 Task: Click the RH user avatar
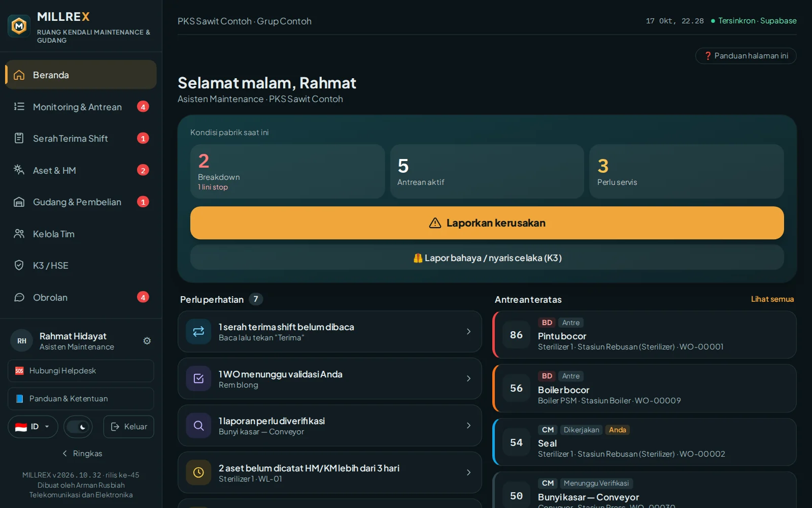pyautogui.click(x=22, y=341)
